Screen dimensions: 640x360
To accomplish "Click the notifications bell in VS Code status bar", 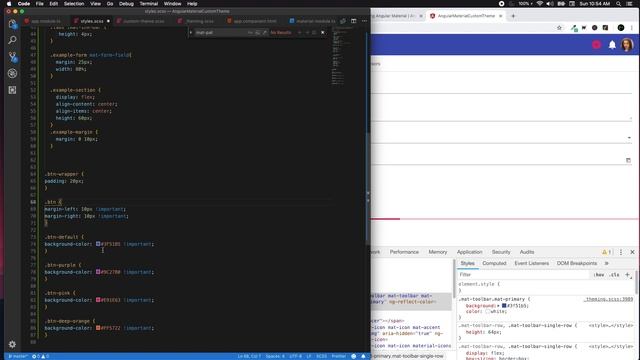I will click(x=363, y=356).
